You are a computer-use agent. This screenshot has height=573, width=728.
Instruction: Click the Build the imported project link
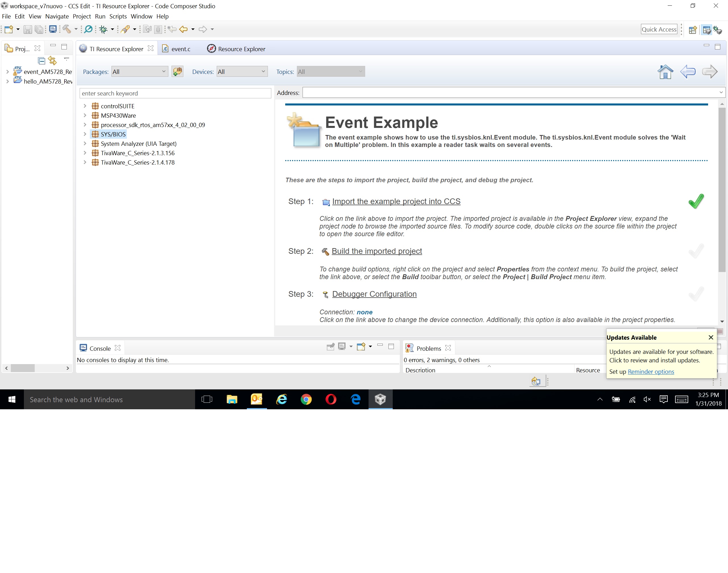click(x=377, y=251)
